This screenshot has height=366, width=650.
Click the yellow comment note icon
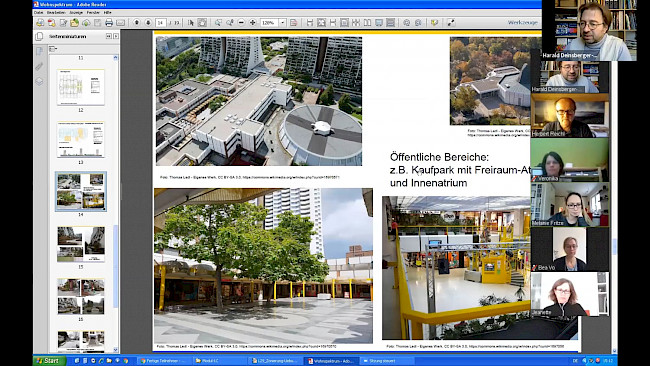point(434,23)
